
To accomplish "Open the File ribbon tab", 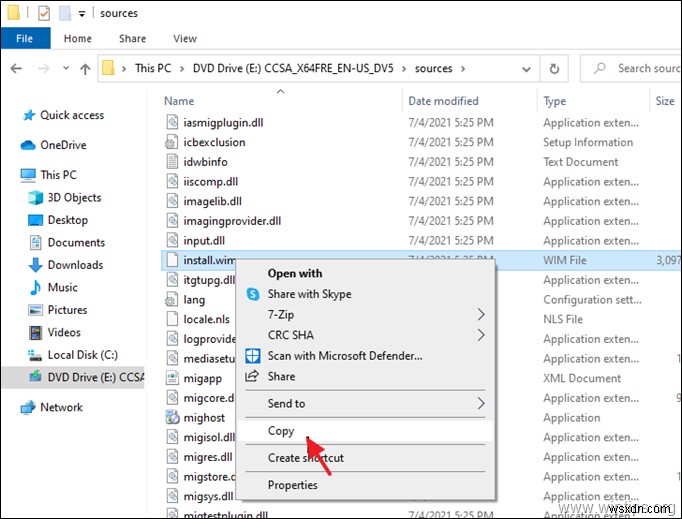I will (25, 38).
